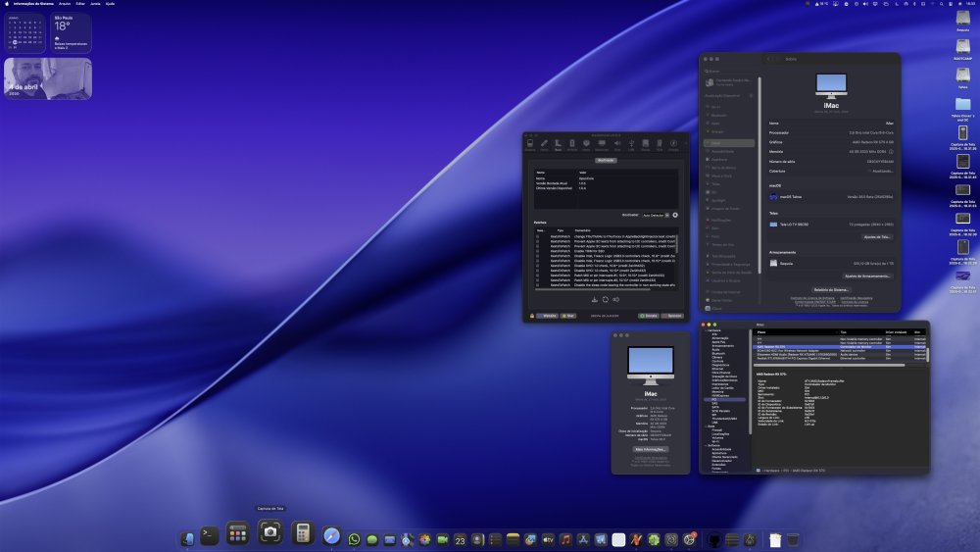Image resolution: width=980 pixels, height=552 pixels.
Task: Click the Sponsor button in Hackintool
Action: click(x=672, y=316)
